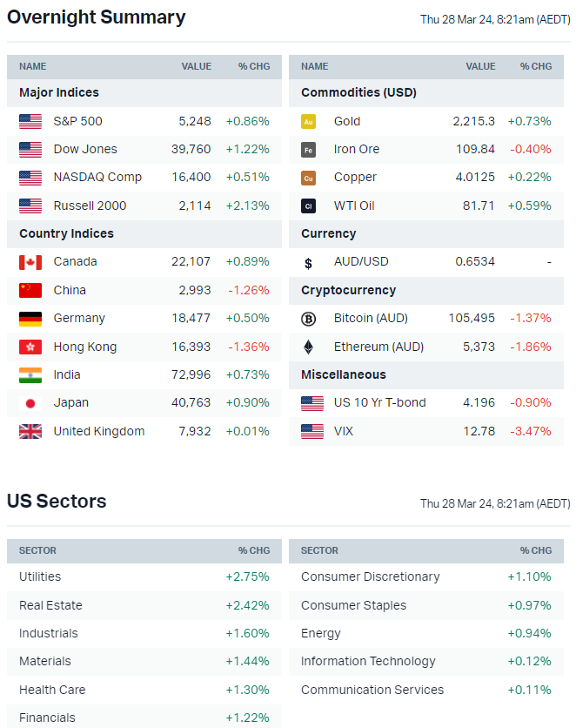Click the US flag icon beside S&P 500
This screenshot has height=728, width=576.
tap(30, 121)
